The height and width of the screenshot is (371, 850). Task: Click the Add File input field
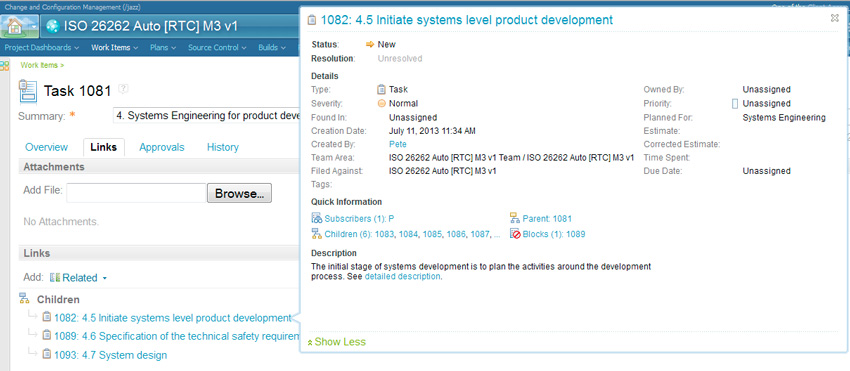[x=136, y=193]
